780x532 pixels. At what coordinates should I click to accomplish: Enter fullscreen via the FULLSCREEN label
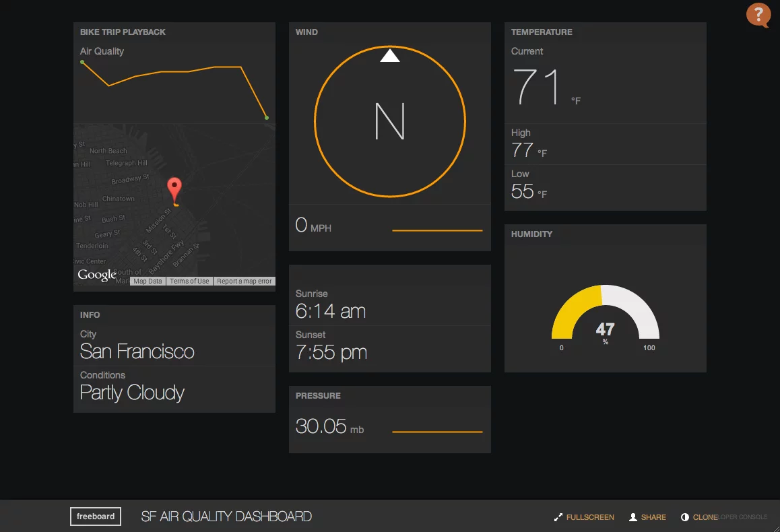tap(590, 517)
